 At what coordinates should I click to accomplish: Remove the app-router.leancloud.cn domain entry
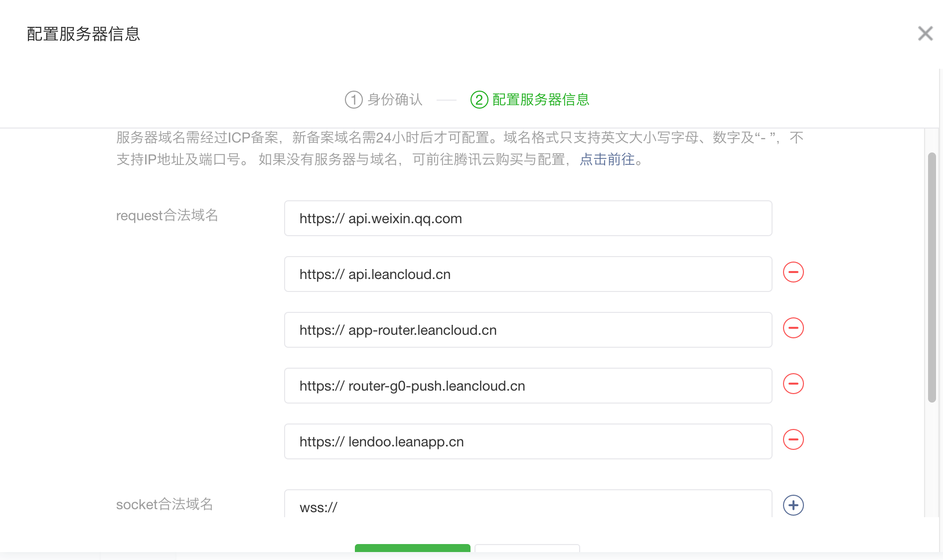pyautogui.click(x=793, y=328)
